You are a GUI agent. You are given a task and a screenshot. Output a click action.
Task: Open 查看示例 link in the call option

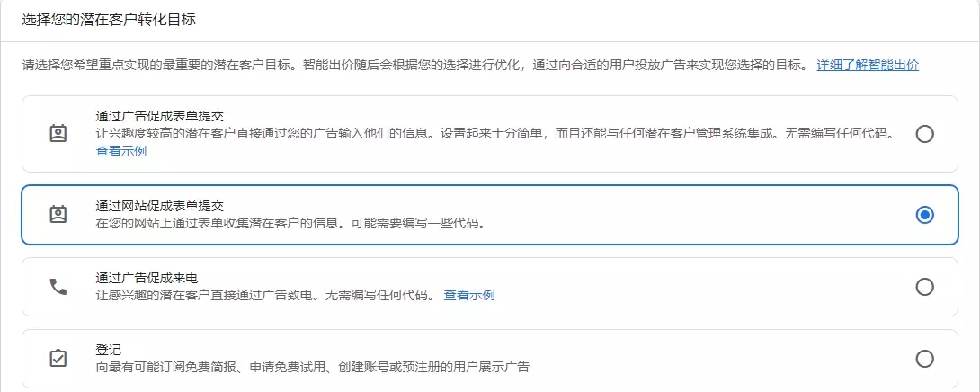click(x=469, y=295)
